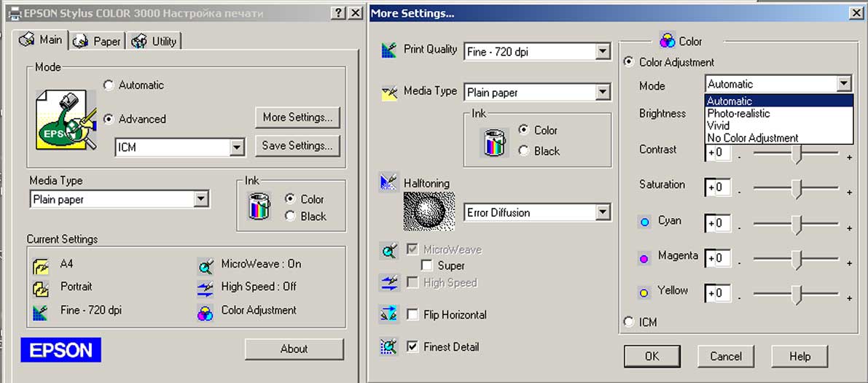868x383 pixels.
Task: Select the Advanced mode radio button
Action: [109, 119]
